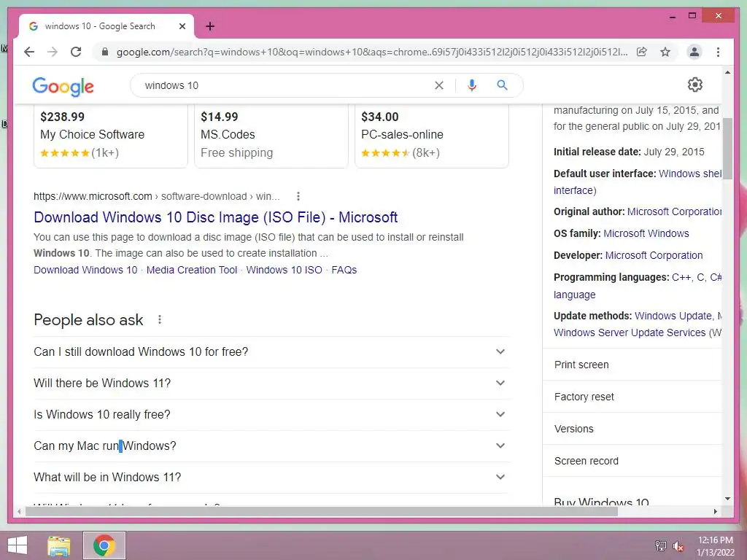The height and width of the screenshot is (560, 747).
Task: Click into the windows 10 search field
Action: (286, 85)
